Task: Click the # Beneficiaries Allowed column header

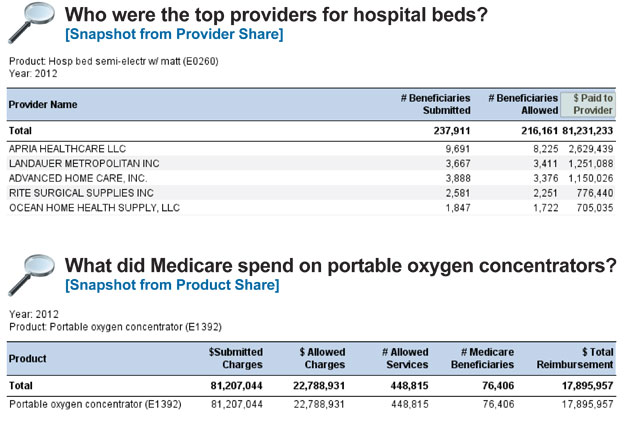Action: pyautogui.click(x=523, y=105)
